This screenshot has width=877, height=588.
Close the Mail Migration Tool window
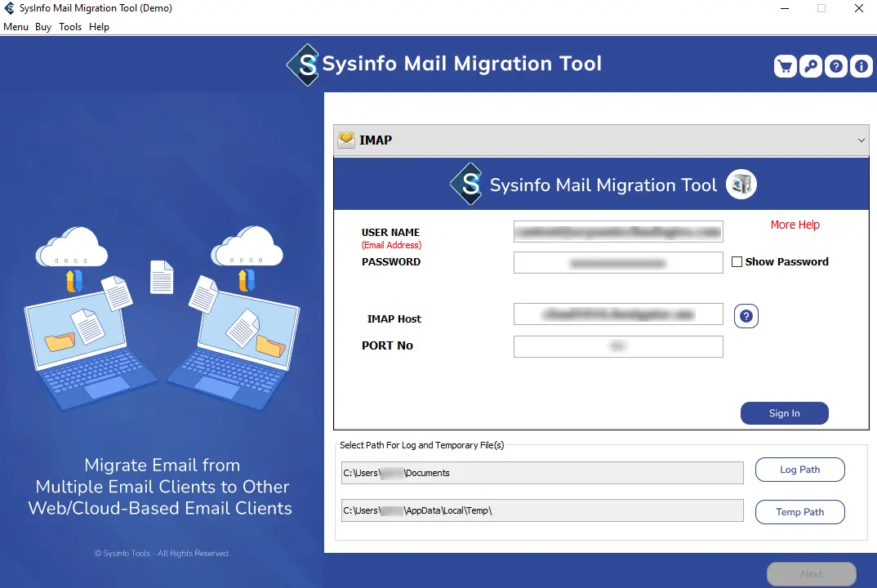859,8
